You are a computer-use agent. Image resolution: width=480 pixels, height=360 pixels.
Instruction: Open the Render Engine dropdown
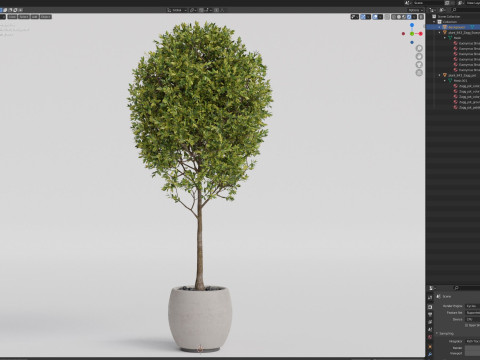point(473,306)
